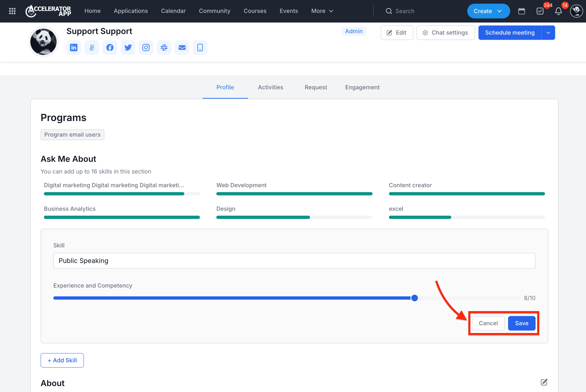Click the AngelList peace-sign icon
Viewport: 586px width, 392px height.
(92, 48)
